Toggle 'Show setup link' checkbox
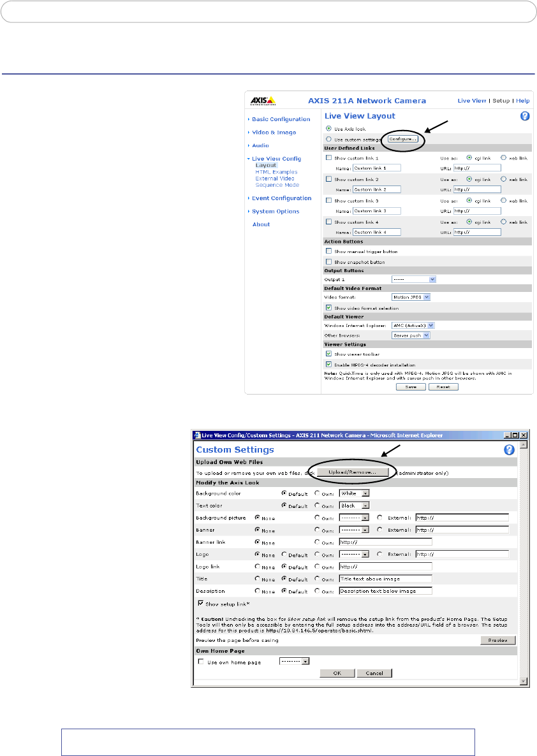Image resolution: width=537 pixels, height=756 pixels. (x=201, y=603)
